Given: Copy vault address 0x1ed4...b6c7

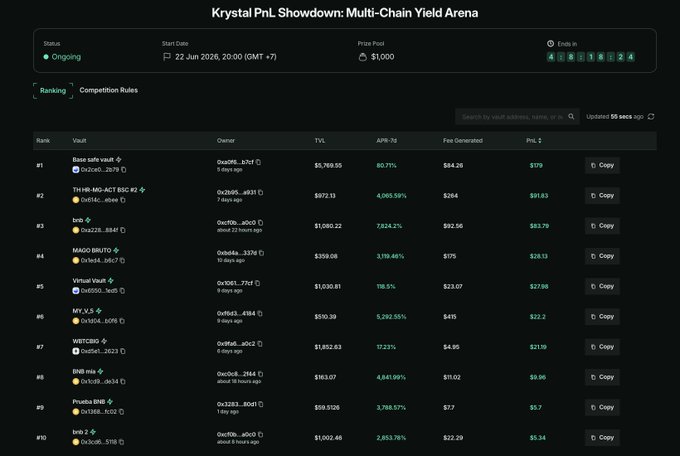Looking at the screenshot, I should [122, 260].
